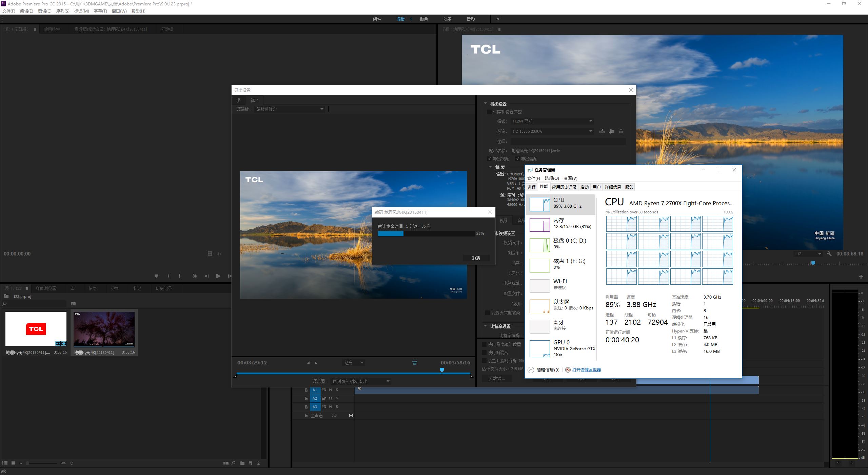Screen dimensions: 868x475
Task: Open the 1/2 playback resolution dropdown
Action: tap(808, 254)
